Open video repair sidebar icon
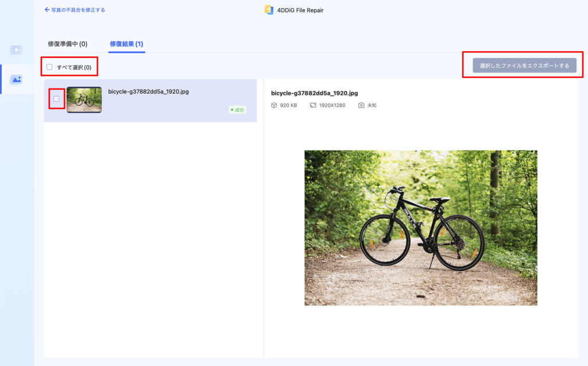 point(17,49)
